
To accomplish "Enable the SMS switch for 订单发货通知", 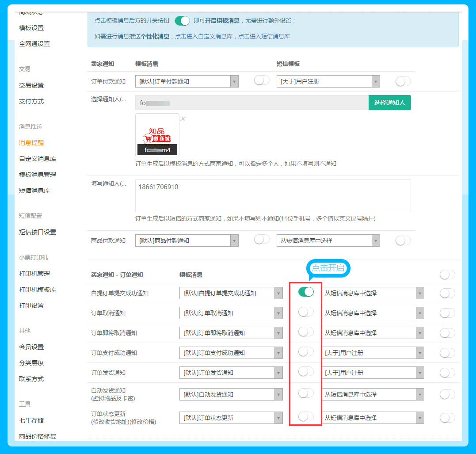I will pos(447,373).
